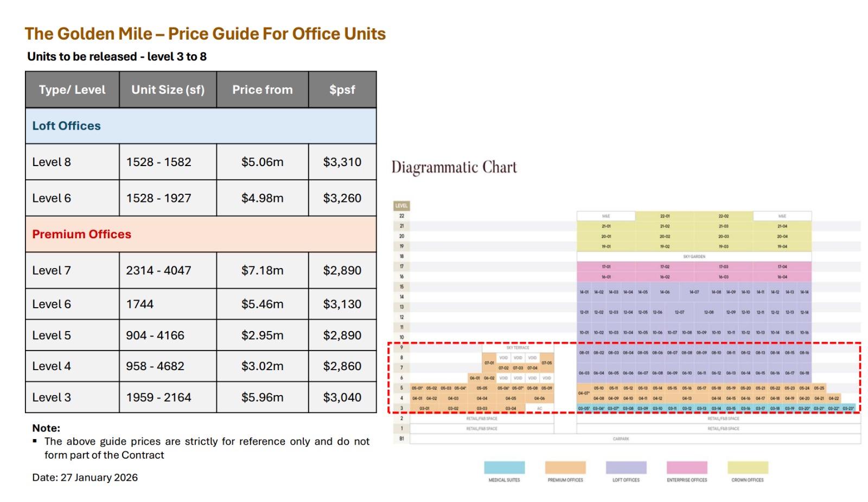Click the LEVEL label atop the chart

401,206
